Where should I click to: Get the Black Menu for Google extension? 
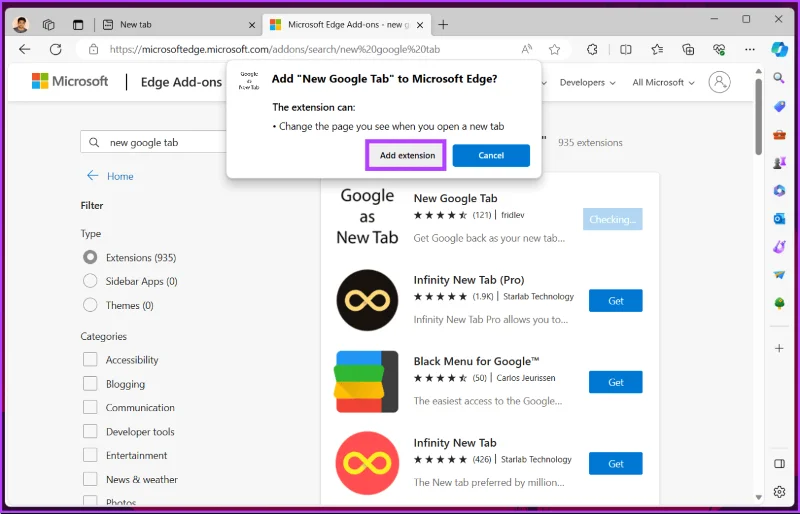(x=615, y=382)
